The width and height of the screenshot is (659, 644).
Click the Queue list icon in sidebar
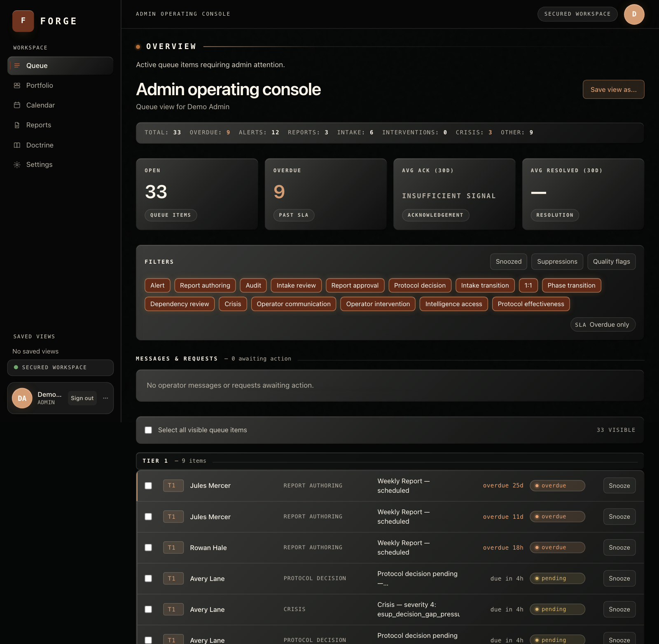click(x=17, y=66)
